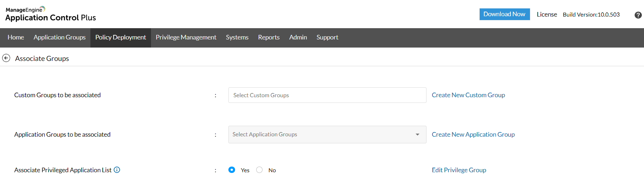This screenshot has width=644, height=193.
Task: Open the help question mark icon
Action: click(638, 15)
